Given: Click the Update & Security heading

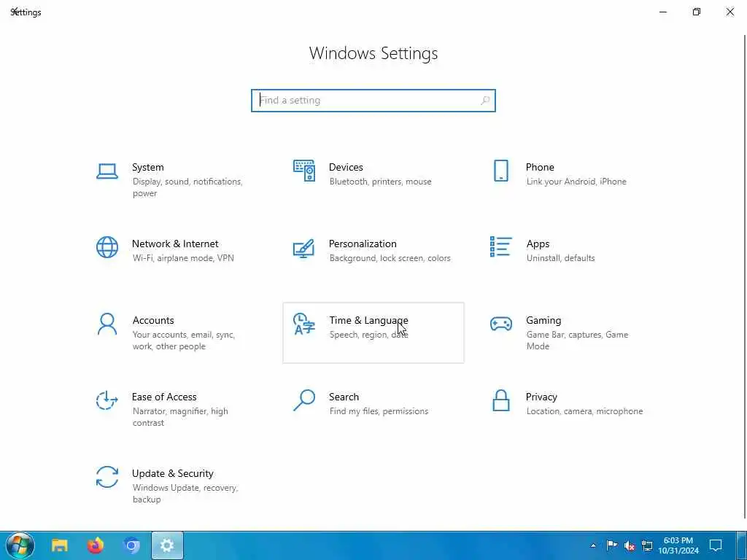Looking at the screenshot, I should pos(172,473).
